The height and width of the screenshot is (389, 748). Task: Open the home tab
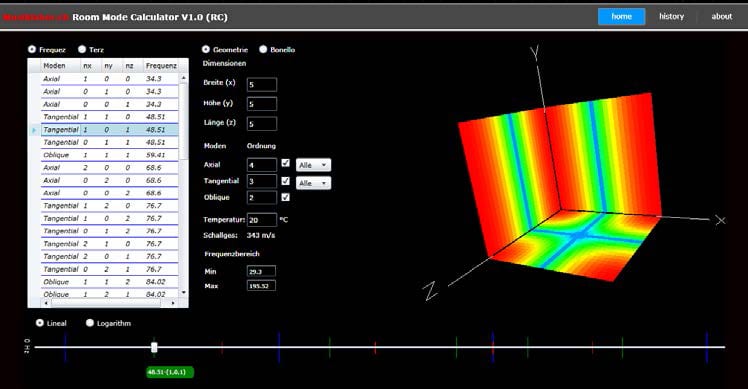click(621, 16)
